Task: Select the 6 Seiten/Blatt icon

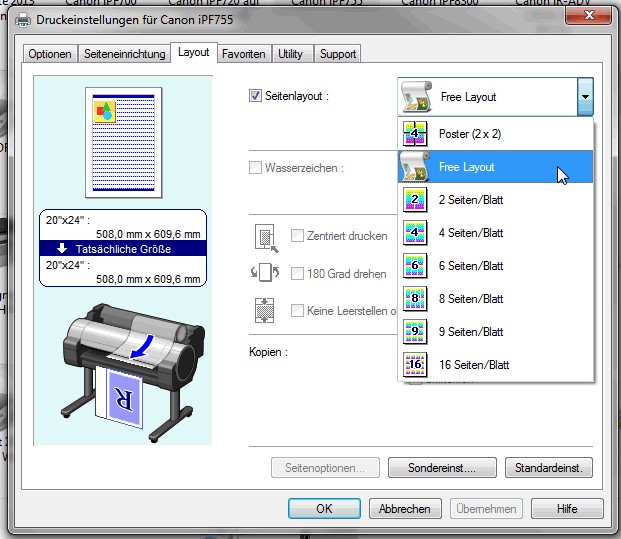Action: point(415,266)
